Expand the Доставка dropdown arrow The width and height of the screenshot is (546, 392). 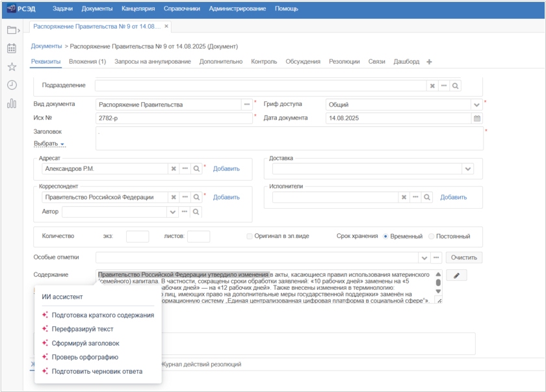[467, 169]
